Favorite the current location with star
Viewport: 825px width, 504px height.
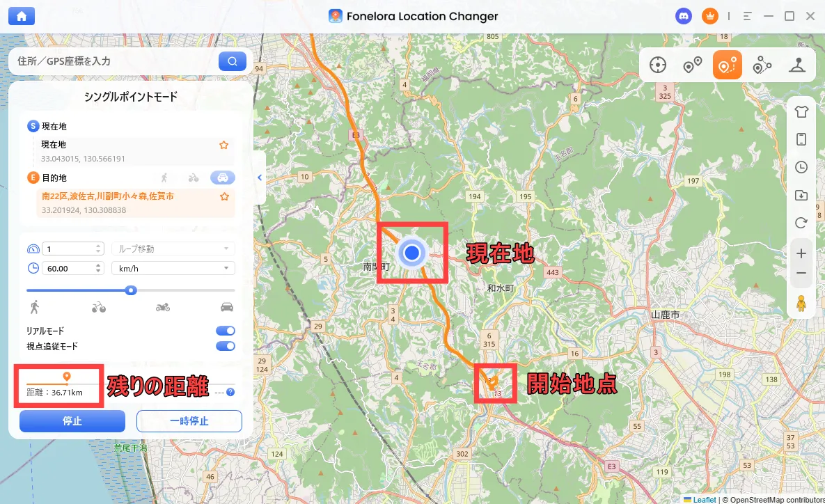tap(223, 145)
